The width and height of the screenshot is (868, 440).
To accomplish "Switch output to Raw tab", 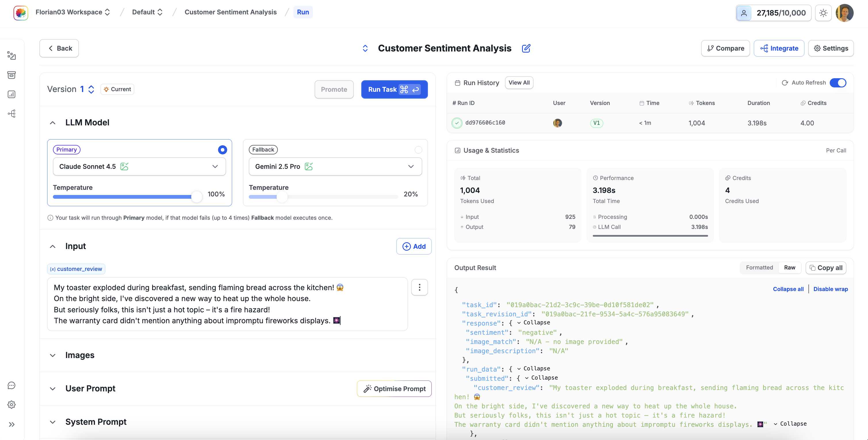I will [x=789, y=267].
